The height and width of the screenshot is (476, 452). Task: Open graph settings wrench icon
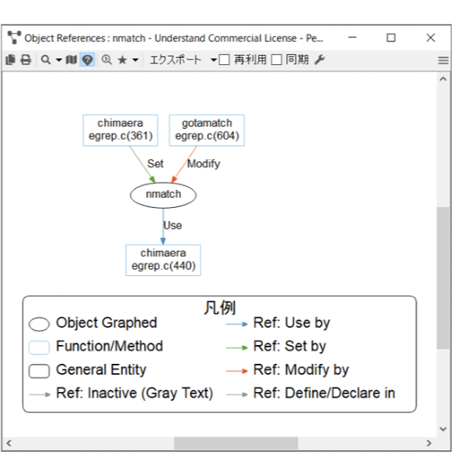(319, 60)
